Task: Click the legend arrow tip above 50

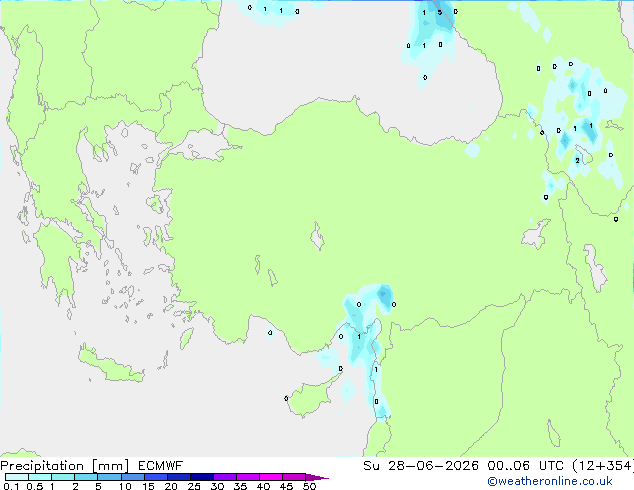Action: pos(317,477)
